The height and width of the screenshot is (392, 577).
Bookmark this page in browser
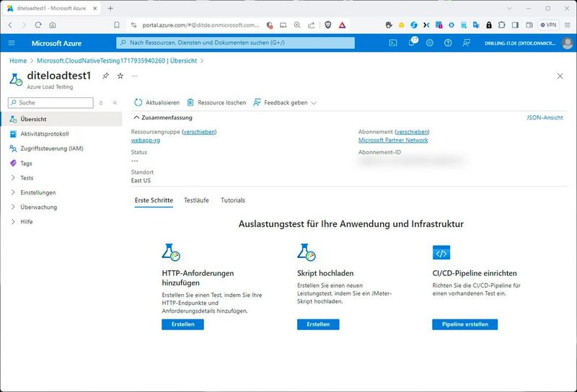point(117,25)
